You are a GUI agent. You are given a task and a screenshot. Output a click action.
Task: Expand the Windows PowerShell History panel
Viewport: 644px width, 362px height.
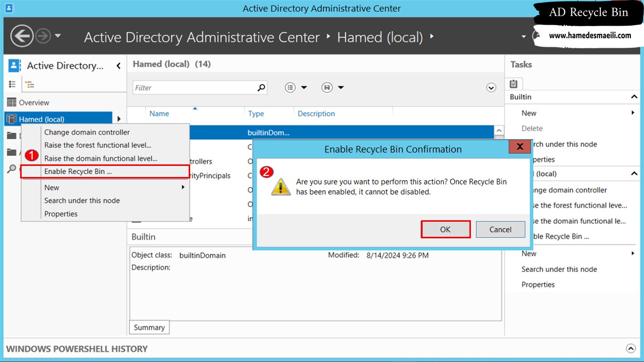pos(630,348)
